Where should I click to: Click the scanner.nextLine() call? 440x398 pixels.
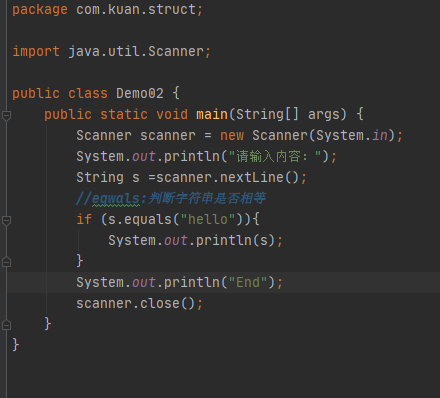(x=227, y=177)
